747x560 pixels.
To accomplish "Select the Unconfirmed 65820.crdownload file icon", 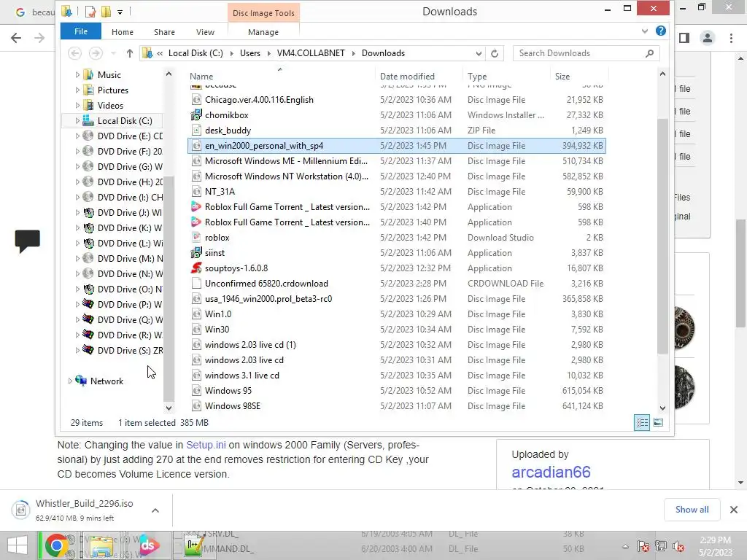I will click(x=196, y=284).
